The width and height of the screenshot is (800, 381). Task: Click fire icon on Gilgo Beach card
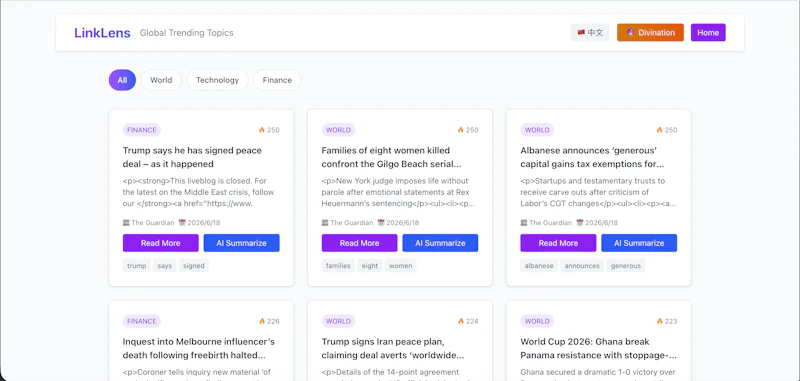point(461,130)
